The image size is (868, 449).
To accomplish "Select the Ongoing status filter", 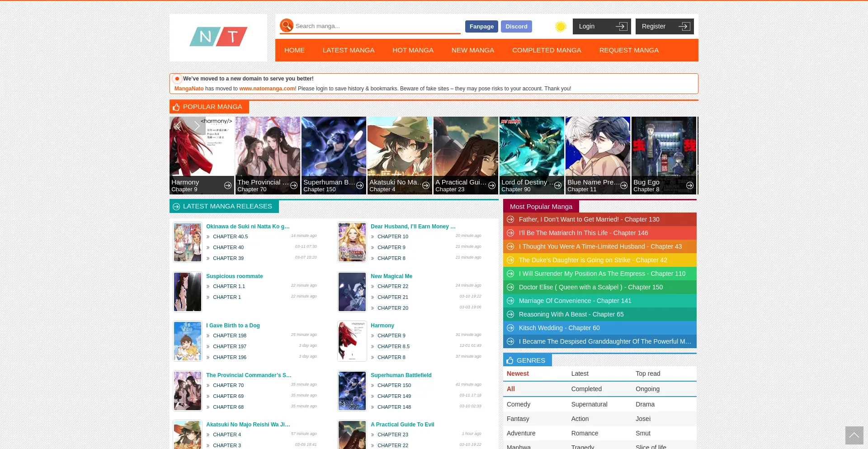I will tap(647, 389).
